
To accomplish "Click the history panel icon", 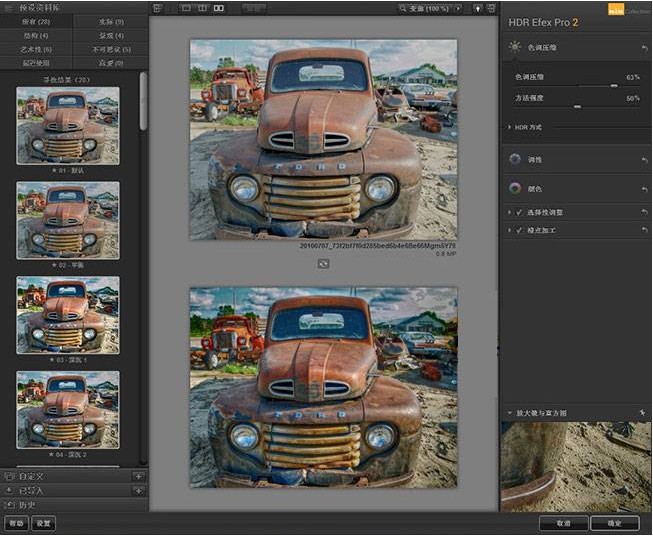I will point(9,505).
